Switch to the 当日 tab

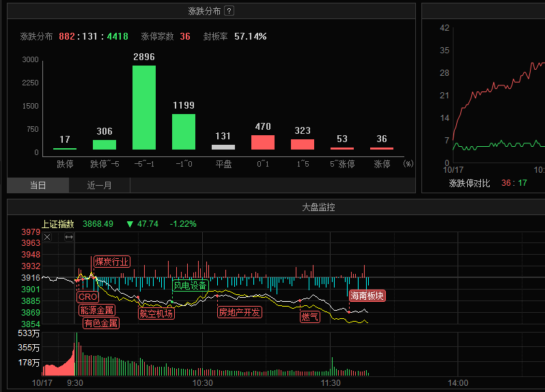point(38,185)
